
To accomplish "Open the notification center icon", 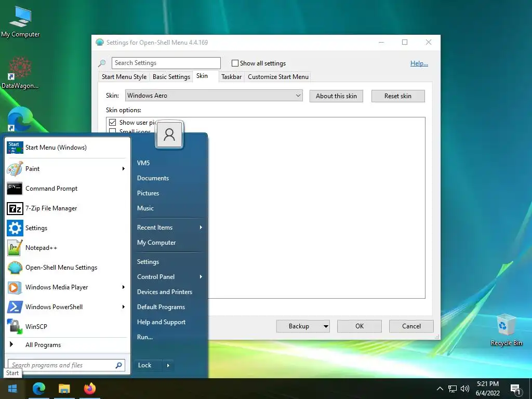I will 516,390.
